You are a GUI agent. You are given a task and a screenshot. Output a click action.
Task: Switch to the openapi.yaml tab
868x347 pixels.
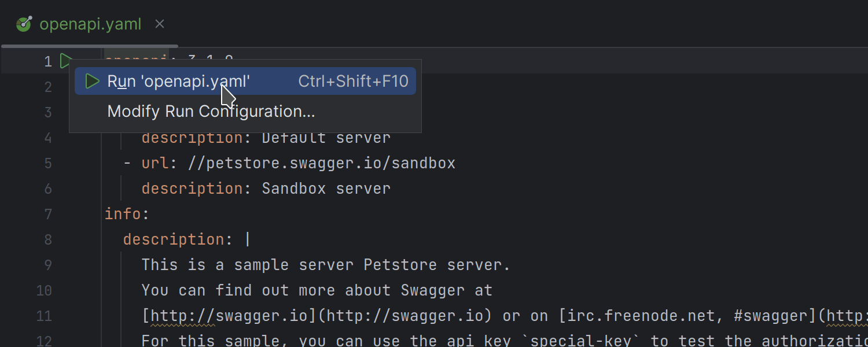click(90, 24)
